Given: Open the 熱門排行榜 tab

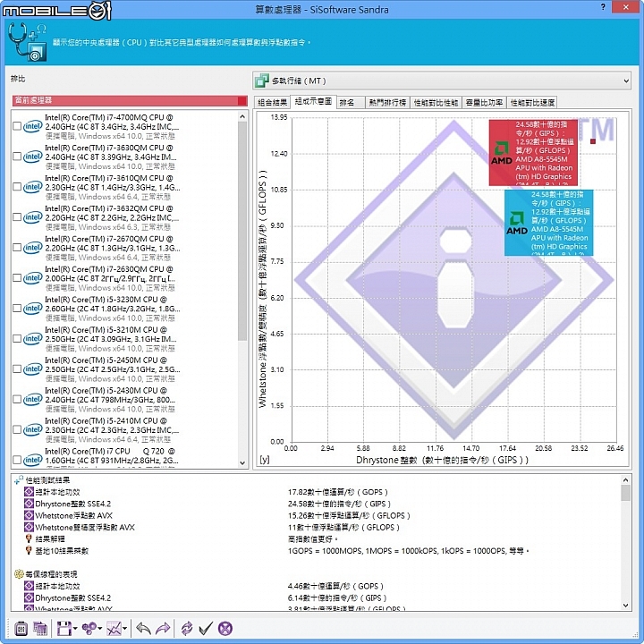Looking at the screenshot, I should (x=387, y=103).
